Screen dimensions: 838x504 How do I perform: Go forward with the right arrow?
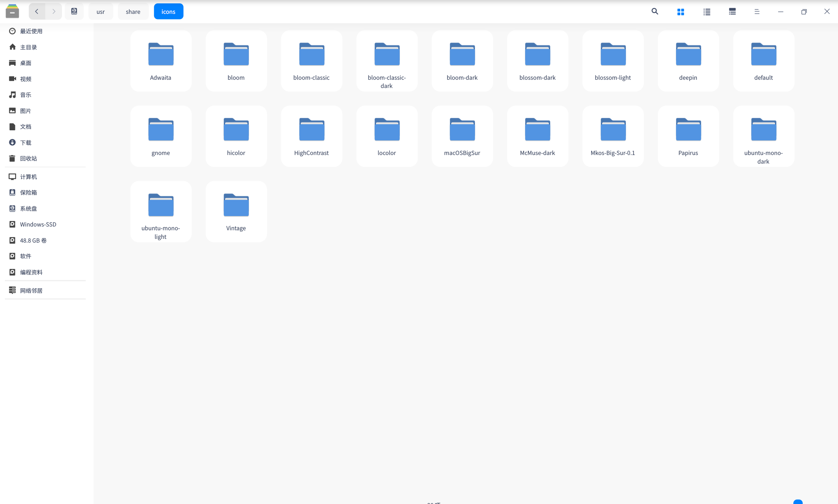tap(54, 12)
